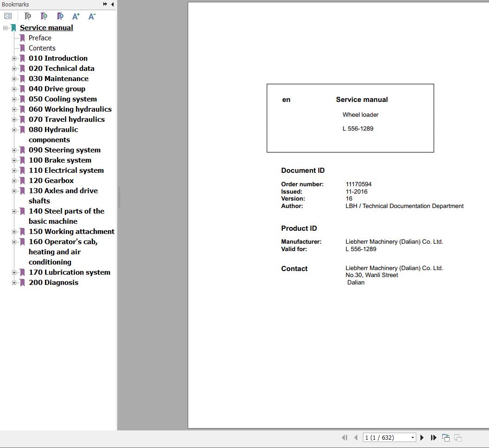The image size is (489, 448).
Task: Select the 090 Steering system bookmark
Action: point(64,150)
